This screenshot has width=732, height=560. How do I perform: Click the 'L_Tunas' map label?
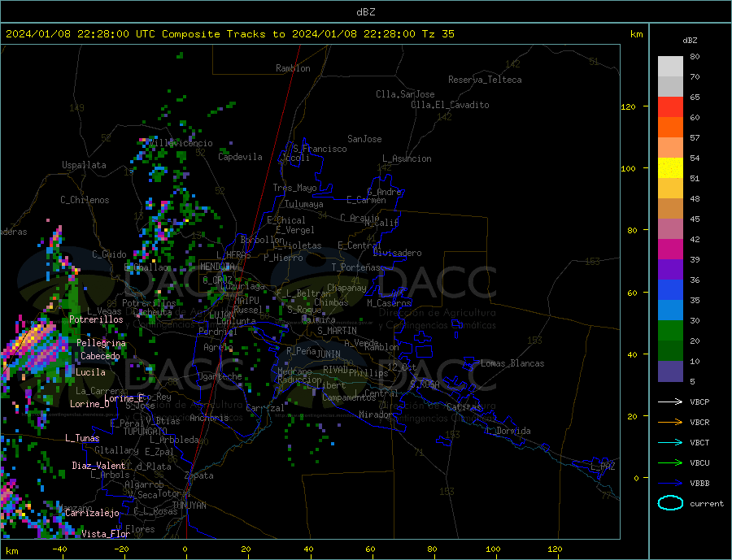click(82, 438)
